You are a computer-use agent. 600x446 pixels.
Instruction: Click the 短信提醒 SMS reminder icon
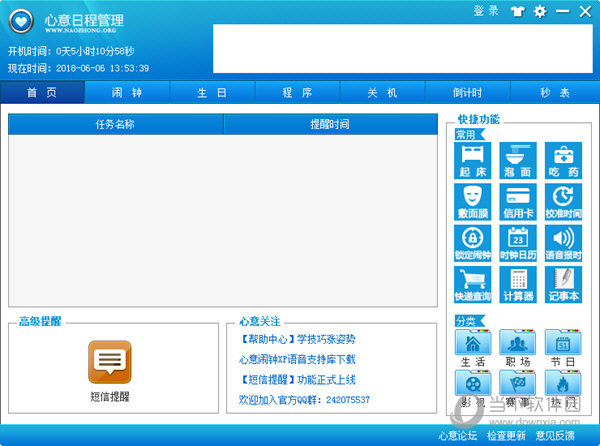(x=110, y=362)
